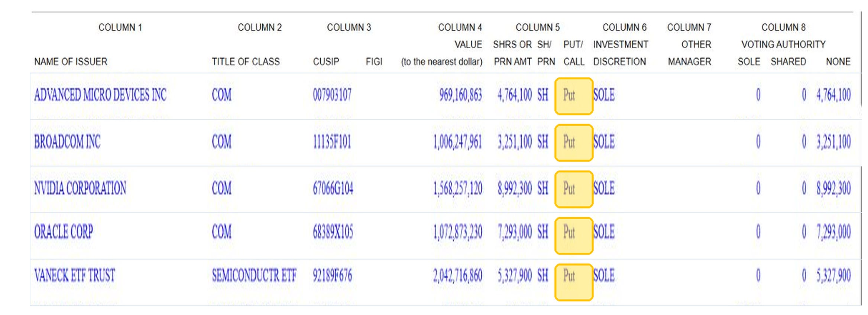The width and height of the screenshot is (868, 315).
Task: Click CUSIP 67066G104
Action: (x=333, y=188)
